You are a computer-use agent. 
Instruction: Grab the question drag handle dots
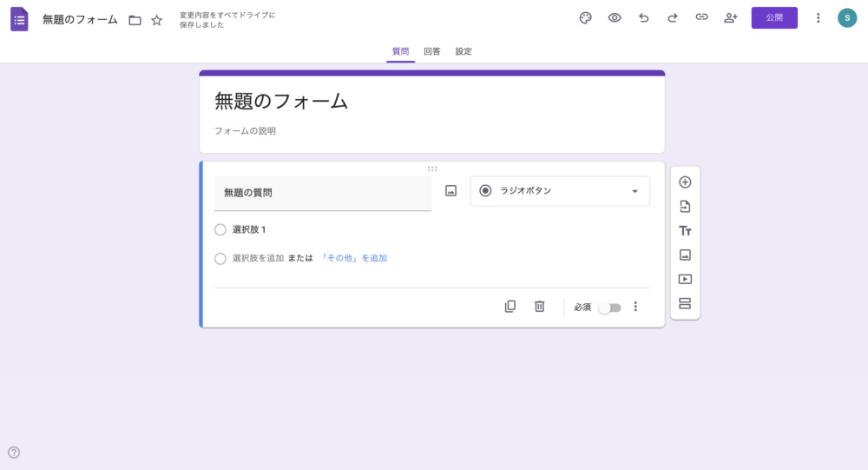coord(432,169)
